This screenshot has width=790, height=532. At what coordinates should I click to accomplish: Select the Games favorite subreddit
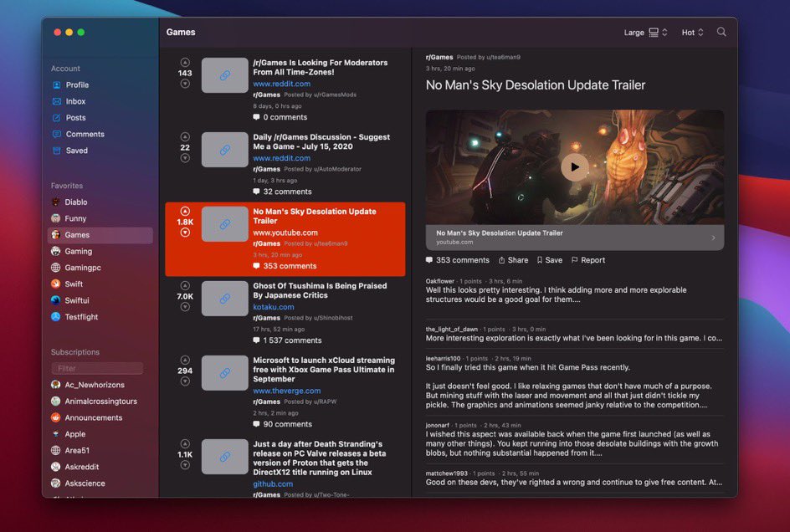[x=100, y=235]
